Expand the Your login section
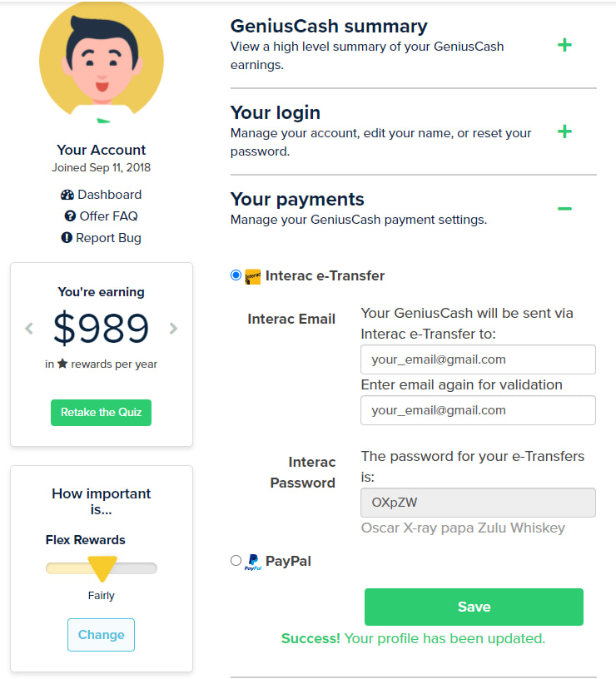 click(564, 131)
